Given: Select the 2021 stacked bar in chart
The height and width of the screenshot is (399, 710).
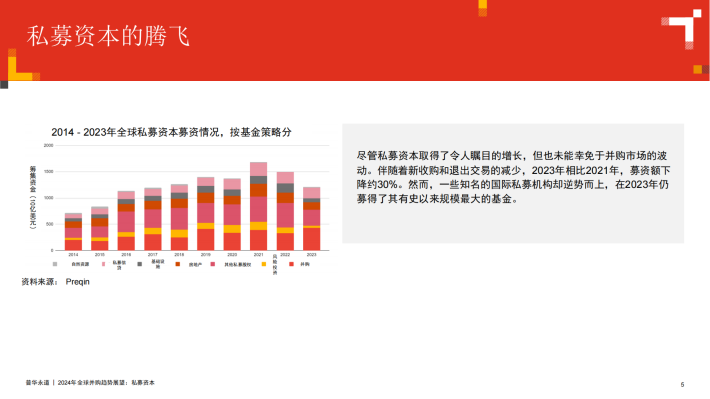Looking at the screenshot, I should [x=259, y=206].
